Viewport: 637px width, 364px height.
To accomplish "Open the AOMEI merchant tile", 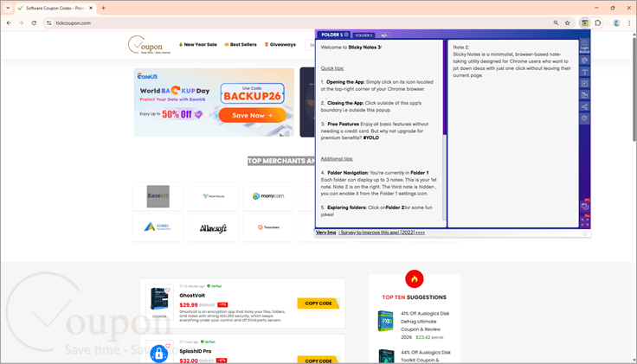I will tap(158, 227).
